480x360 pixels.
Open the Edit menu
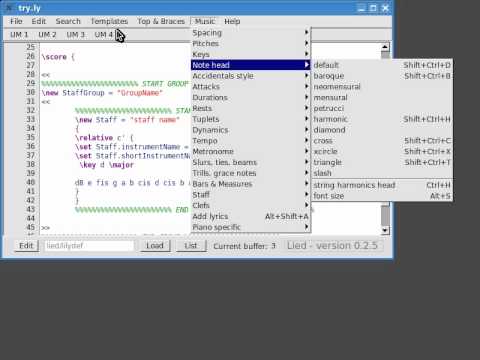tap(39, 21)
